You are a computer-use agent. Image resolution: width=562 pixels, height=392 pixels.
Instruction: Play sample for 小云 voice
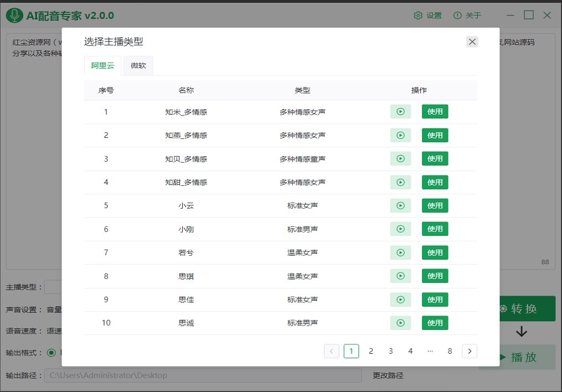pyautogui.click(x=400, y=205)
